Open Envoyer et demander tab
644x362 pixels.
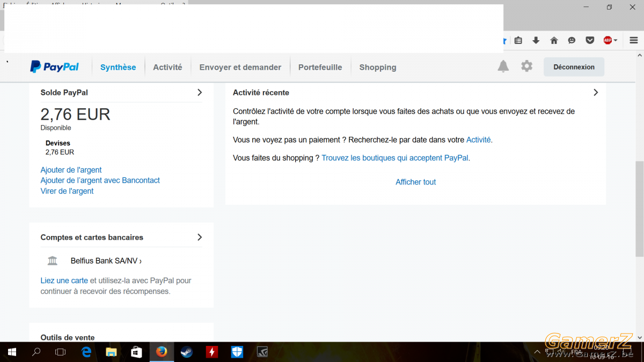click(240, 67)
